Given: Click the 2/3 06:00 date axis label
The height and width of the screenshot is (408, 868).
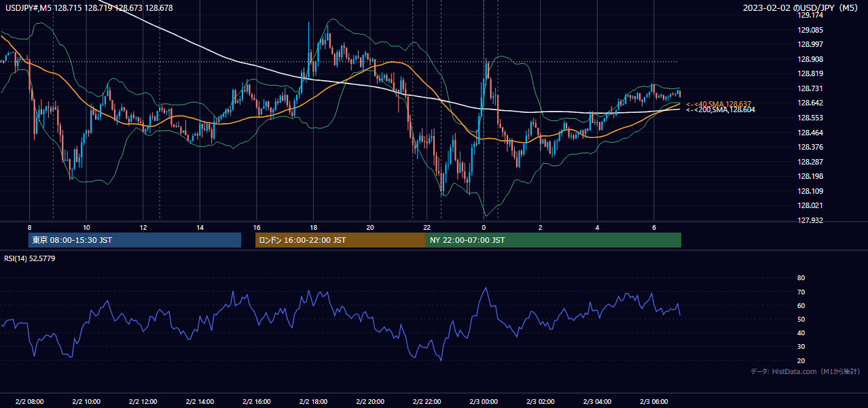Looking at the screenshot, I should (x=654, y=402).
